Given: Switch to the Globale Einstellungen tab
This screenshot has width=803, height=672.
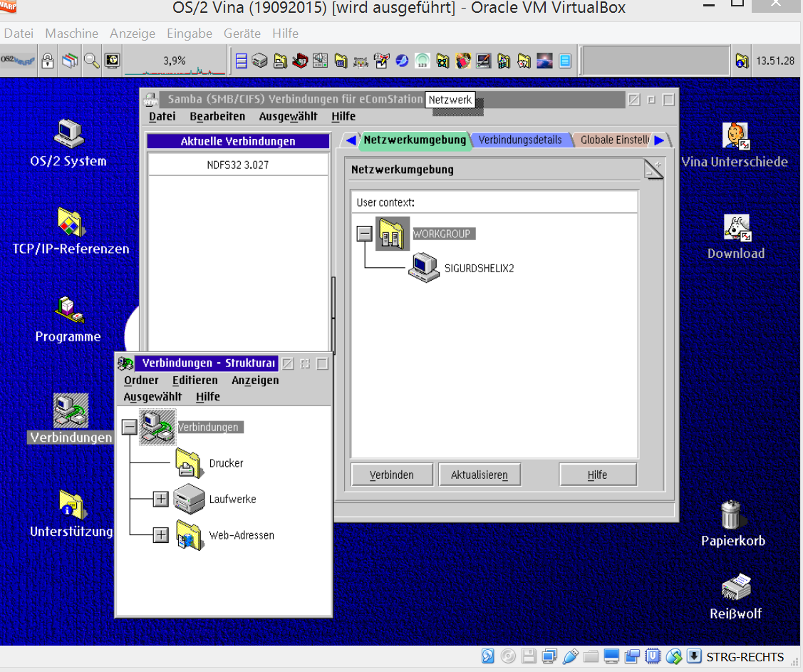Looking at the screenshot, I should [614, 140].
